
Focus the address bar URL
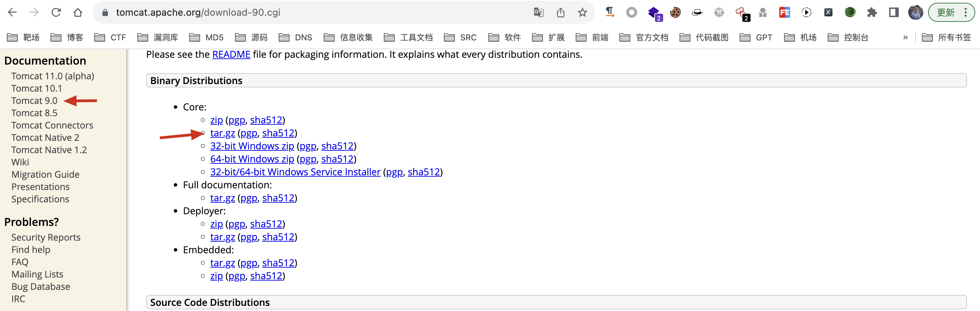tap(198, 13)
